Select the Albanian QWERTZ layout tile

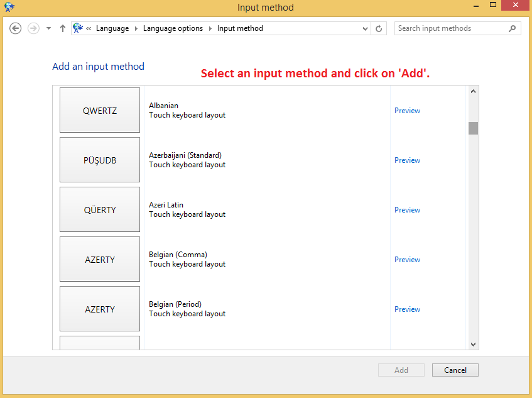pos(100,110)
